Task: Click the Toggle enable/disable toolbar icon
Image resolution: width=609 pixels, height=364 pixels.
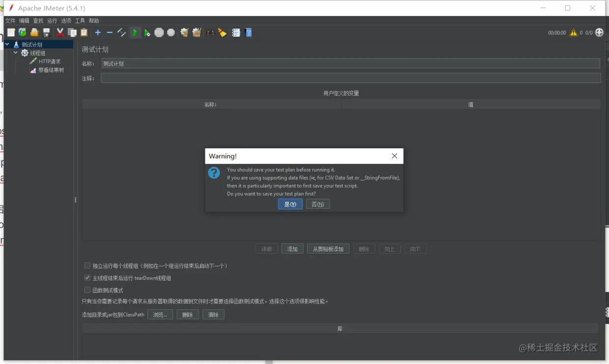Action: click(x=121, y=32)
